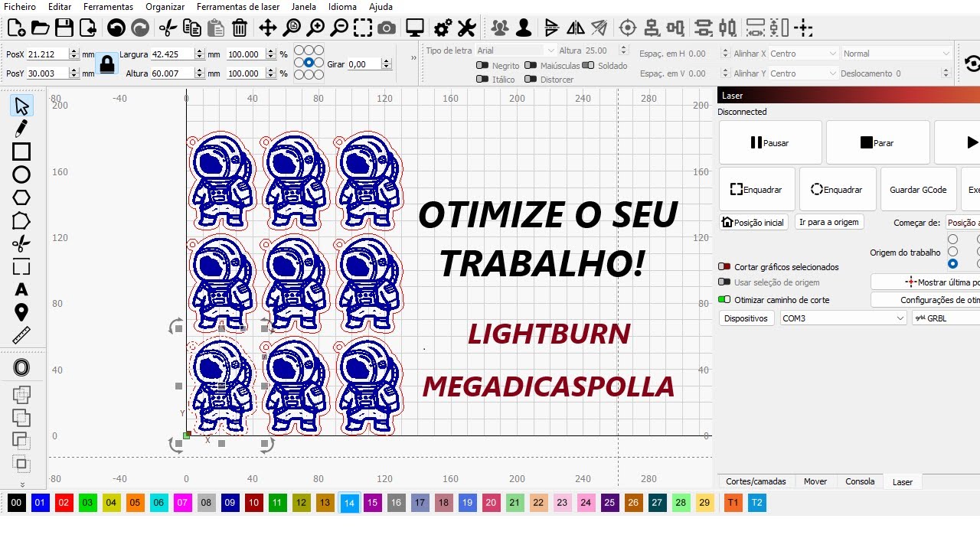Toggle the Negrito bold switch
This screenshot has width=980, height=551.
click(482, 66)
